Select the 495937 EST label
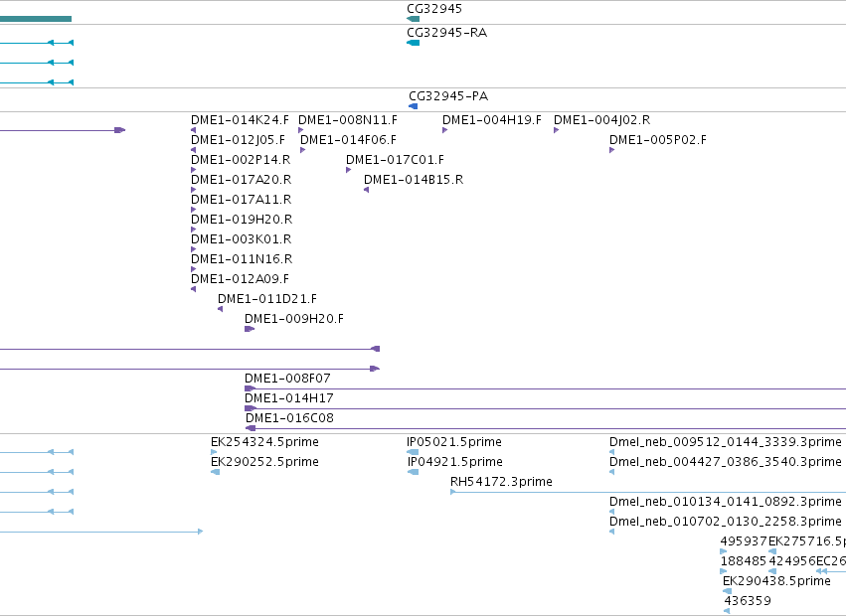Image resolution: width=846 pixels, height=616 pixels. (x=744, y=541)
